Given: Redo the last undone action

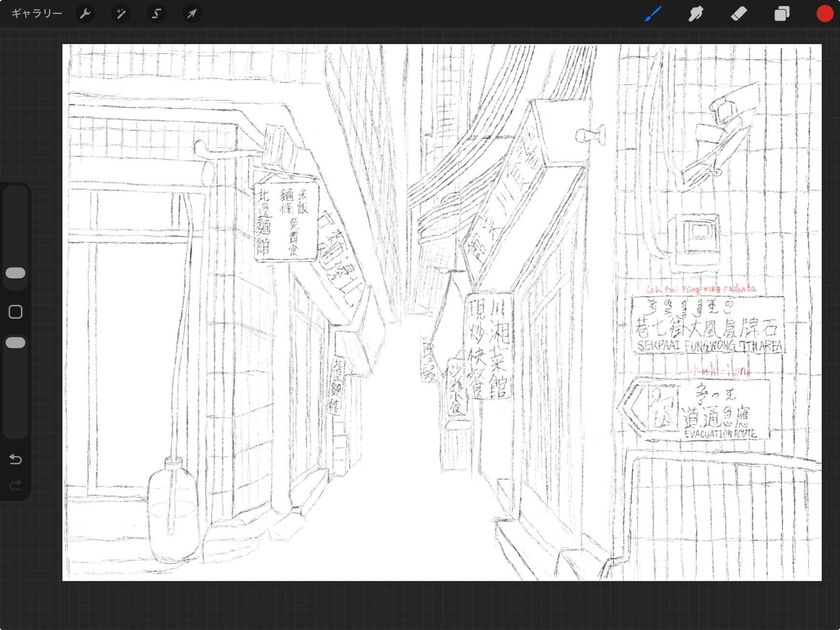Looking at the screenshot, I should click(15, 485).
